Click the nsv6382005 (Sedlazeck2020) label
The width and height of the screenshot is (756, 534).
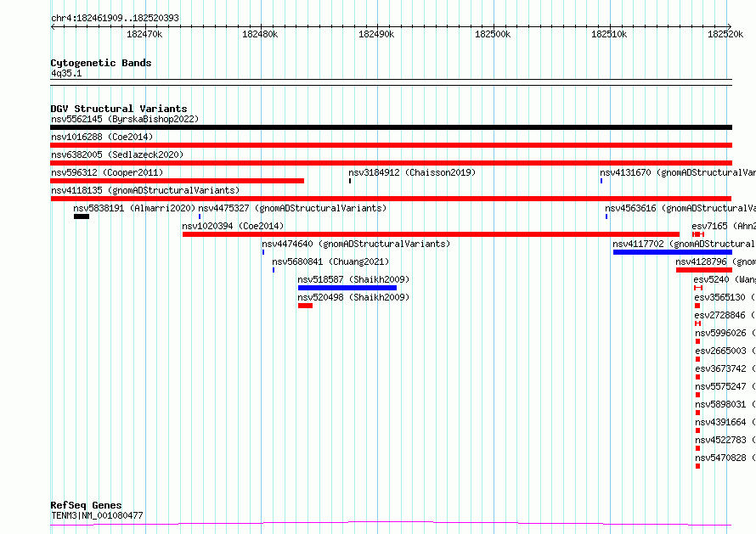[x=117, y=155]
